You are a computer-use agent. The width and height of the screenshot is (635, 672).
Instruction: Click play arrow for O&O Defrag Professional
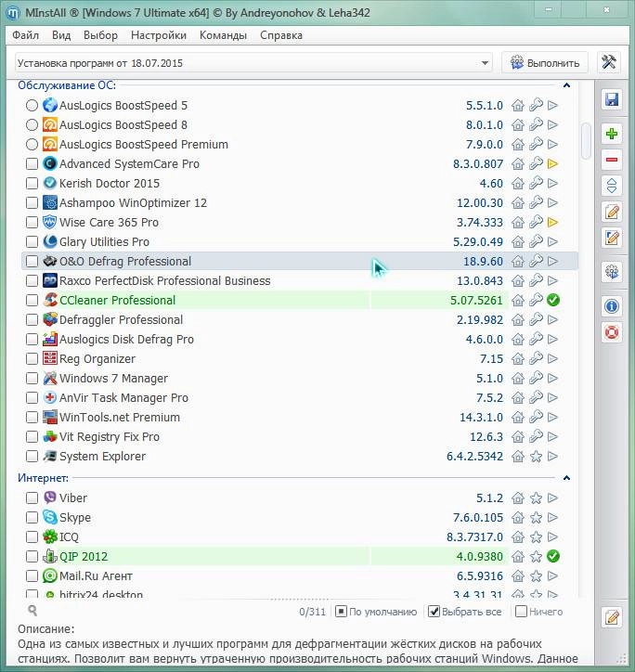pos(553,261)
